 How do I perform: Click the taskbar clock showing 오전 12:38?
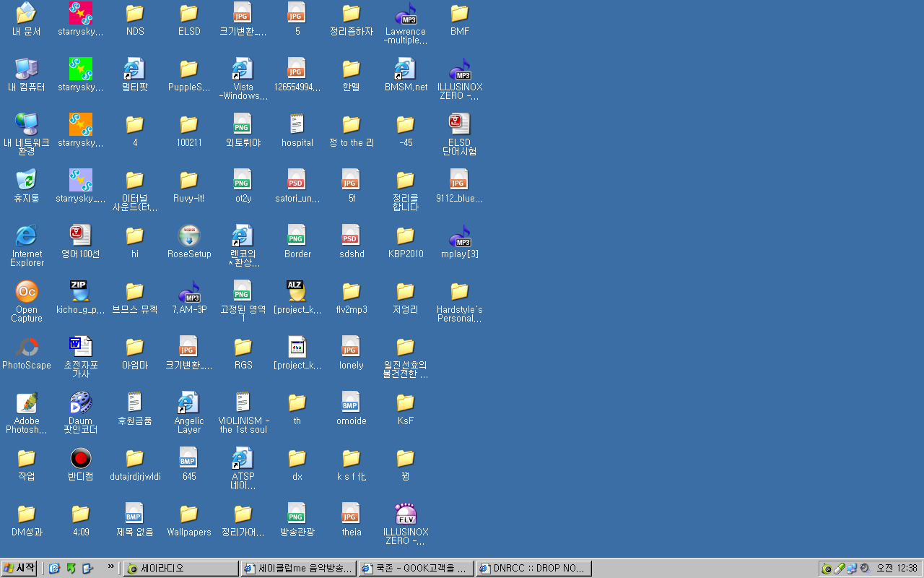897,569
